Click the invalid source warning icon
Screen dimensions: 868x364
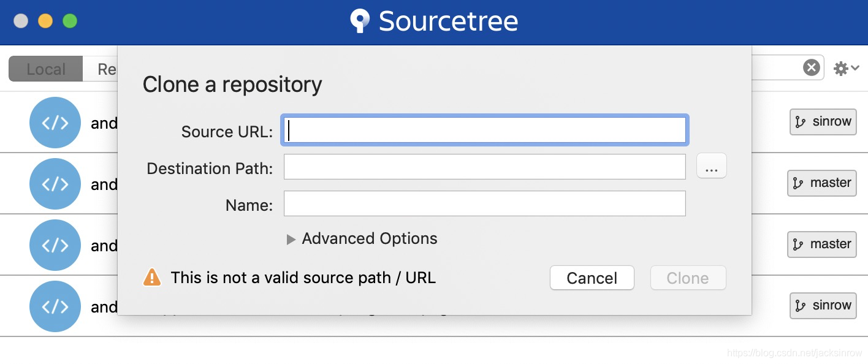tap(151, 278)
